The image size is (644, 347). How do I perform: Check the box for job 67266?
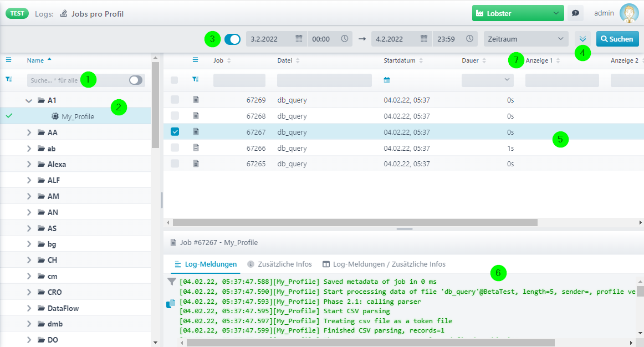coord(175,147)
